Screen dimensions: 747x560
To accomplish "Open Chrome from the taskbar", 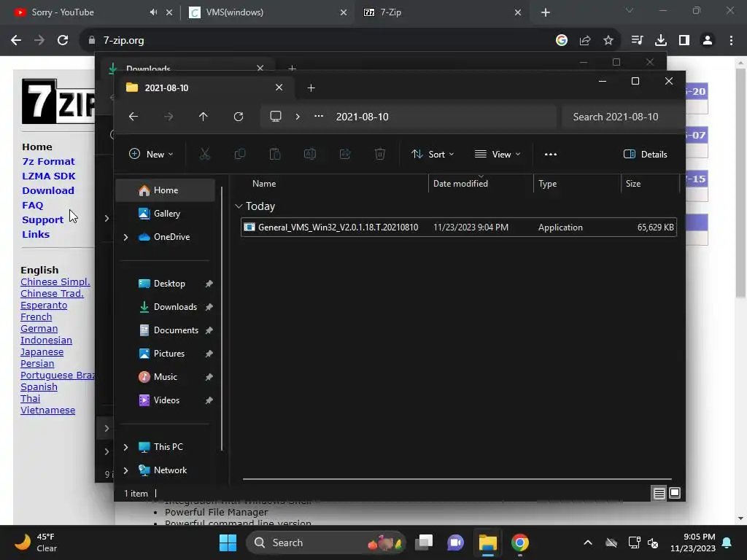I will (x=519, y=542).
